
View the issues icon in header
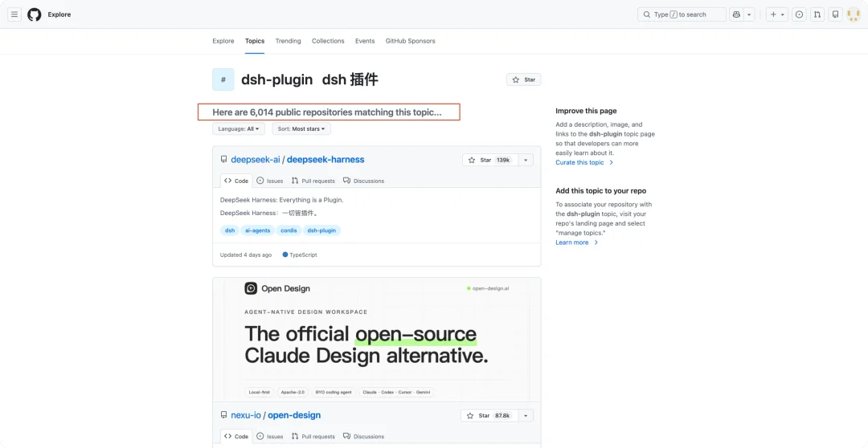coord(799,14)
